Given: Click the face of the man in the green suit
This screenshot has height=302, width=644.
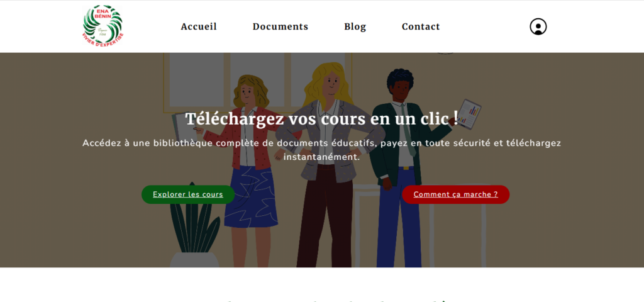Looking at the screenshot, I should pyautogui.click(x=400, y=88).
